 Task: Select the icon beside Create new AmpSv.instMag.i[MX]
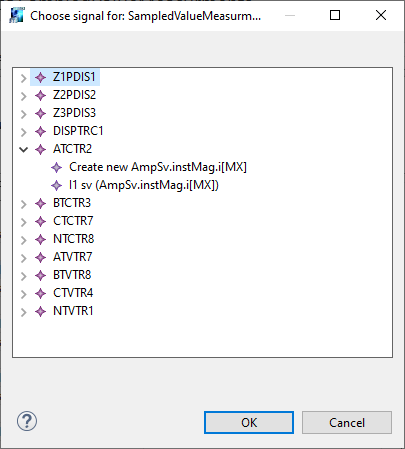point(56,167)
